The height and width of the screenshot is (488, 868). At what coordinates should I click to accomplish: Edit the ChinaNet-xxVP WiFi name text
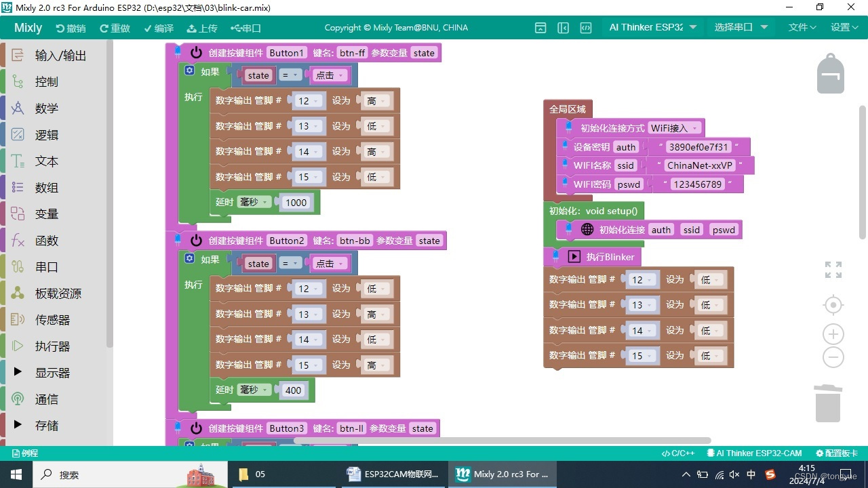click(x=700, y=165)
